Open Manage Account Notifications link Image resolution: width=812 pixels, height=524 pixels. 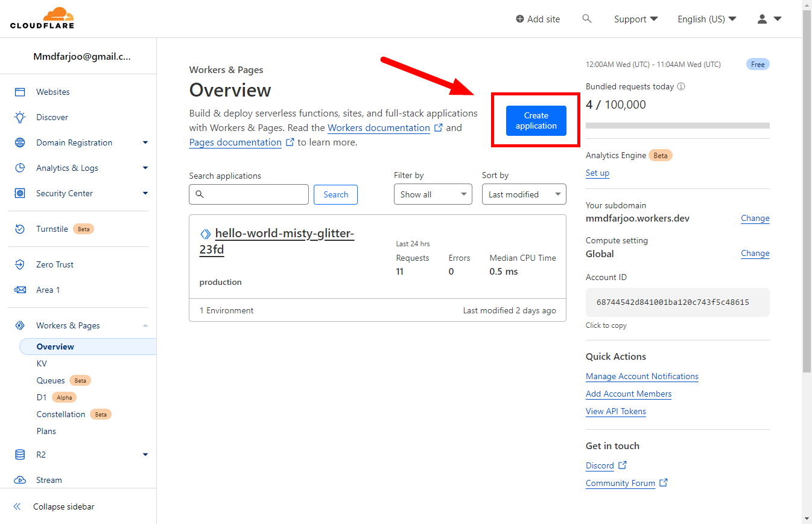[642, 376]
